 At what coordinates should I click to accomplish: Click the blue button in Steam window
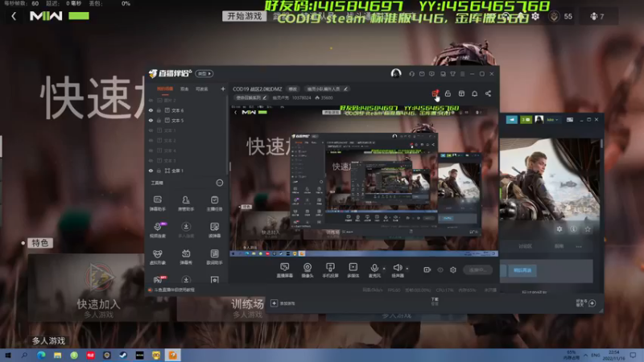coord(522,270)
